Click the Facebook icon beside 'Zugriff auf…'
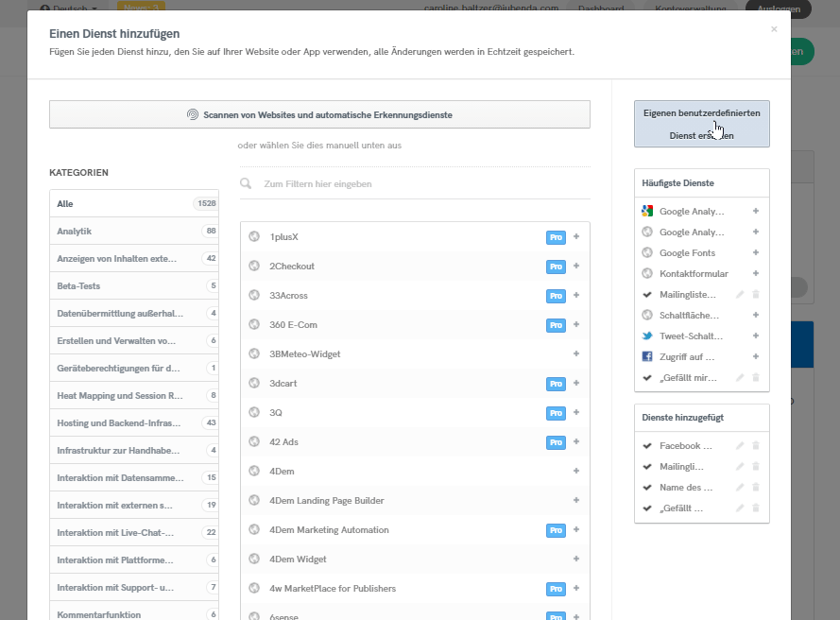 [x=647, y=357]
